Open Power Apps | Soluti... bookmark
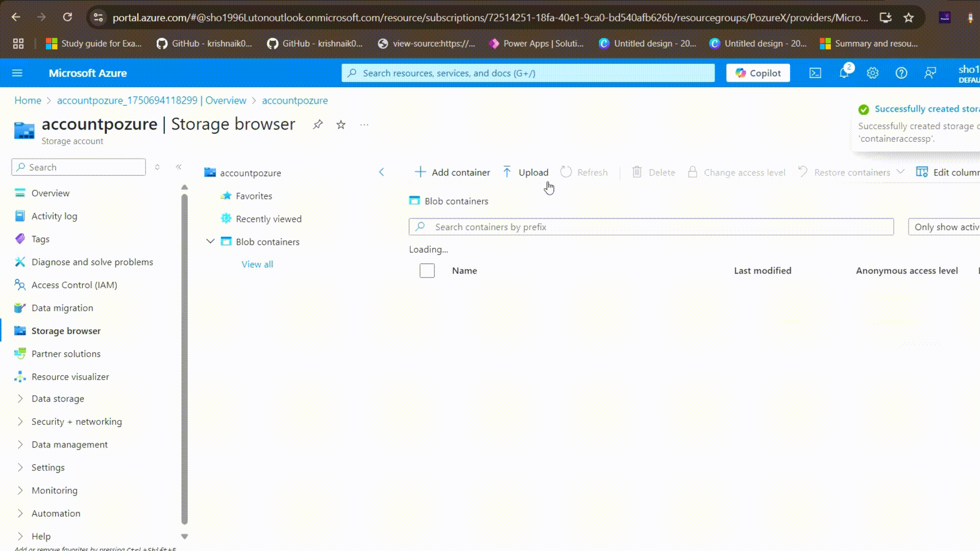The width and height of the screenshot is (980, 551). [x=536, y=43]
